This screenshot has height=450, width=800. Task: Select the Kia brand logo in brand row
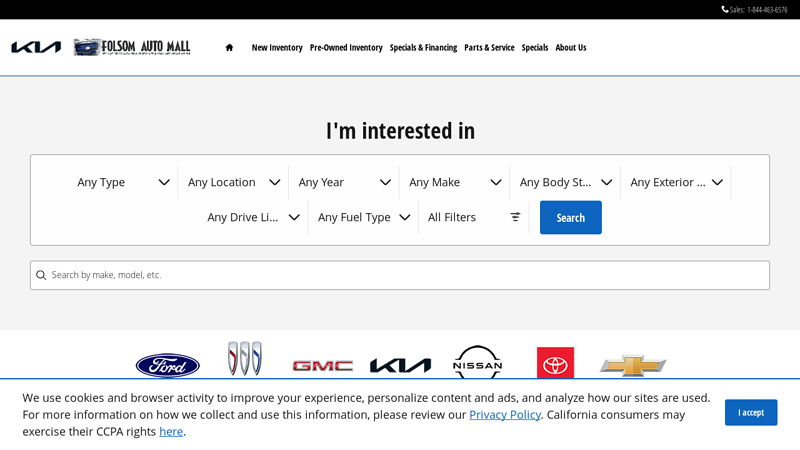coord(401,365)
